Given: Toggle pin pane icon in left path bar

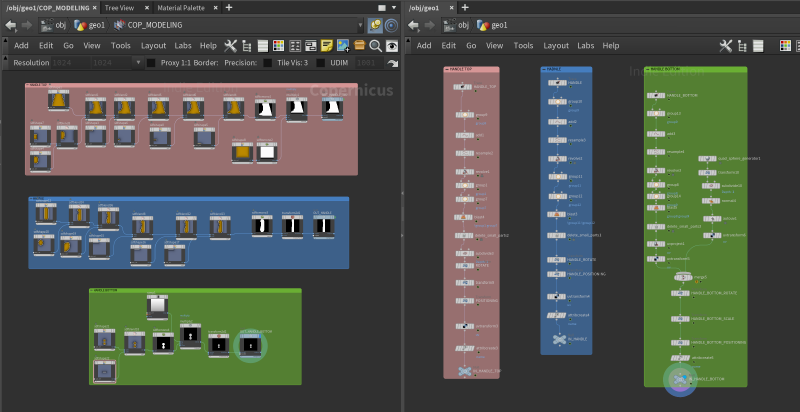Looking at the screenshot, I should tap(374, 25).
